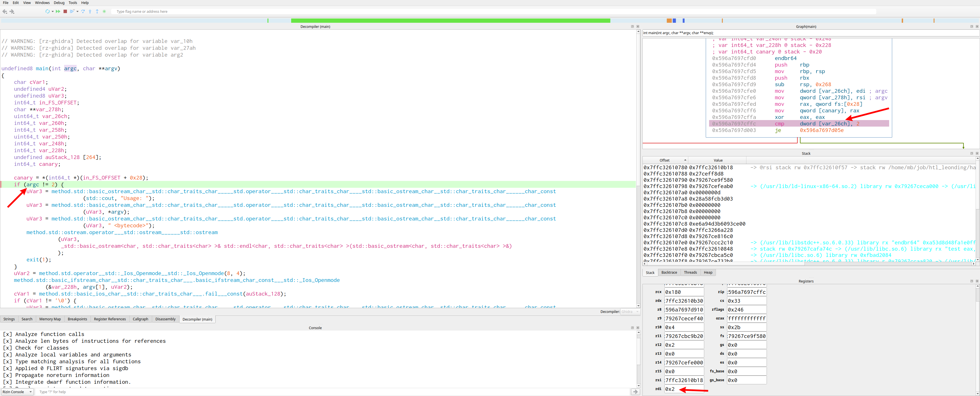Switch to the Breakpoints tab
980x396 pixels.
[77, 319]
